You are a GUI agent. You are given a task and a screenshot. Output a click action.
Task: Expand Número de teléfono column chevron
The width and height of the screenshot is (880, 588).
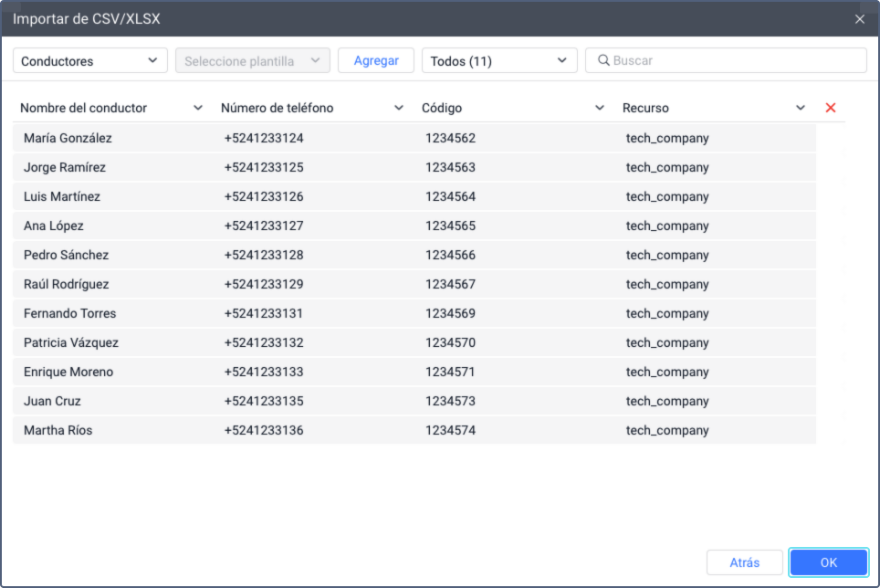pos(399,108)
